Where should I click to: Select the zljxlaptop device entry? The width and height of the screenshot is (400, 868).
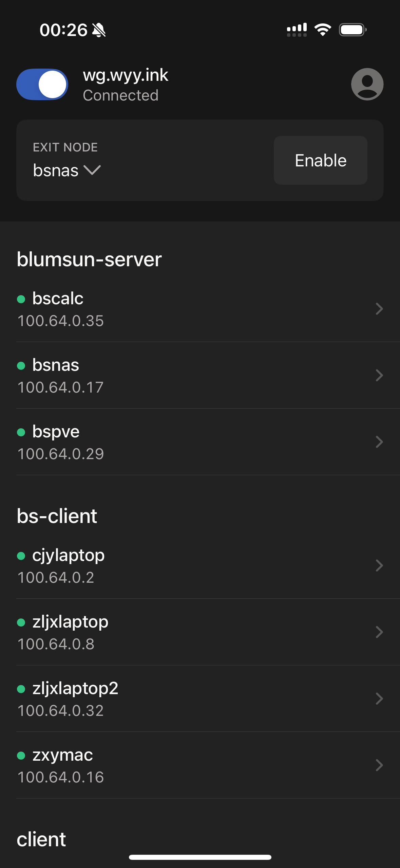(x=200, y=632)
